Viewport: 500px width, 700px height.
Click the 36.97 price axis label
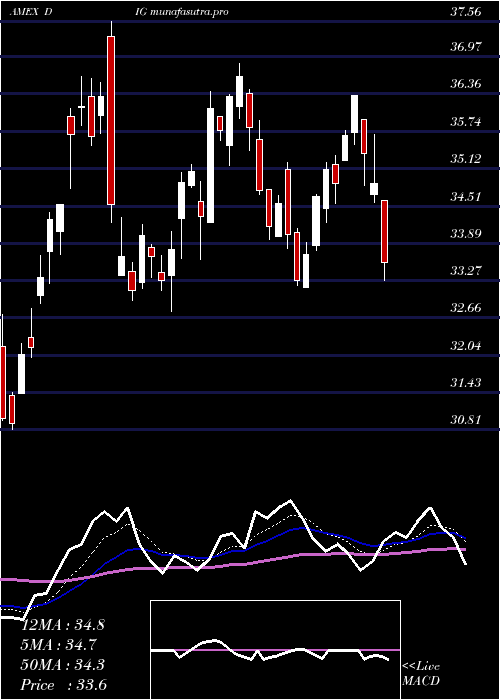[x=466, y=46]
